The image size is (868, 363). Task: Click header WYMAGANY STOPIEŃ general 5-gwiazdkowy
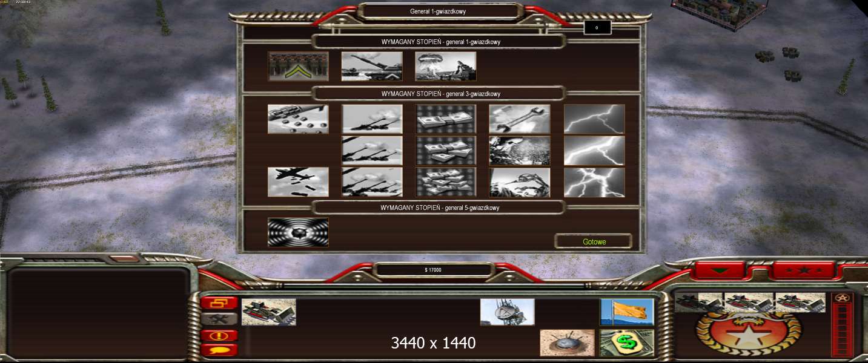click(440, 208)
